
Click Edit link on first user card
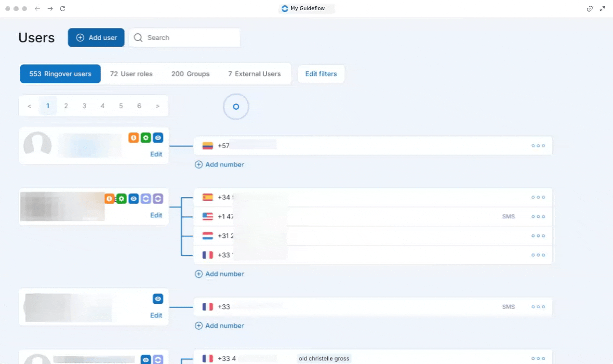[156, 154]
